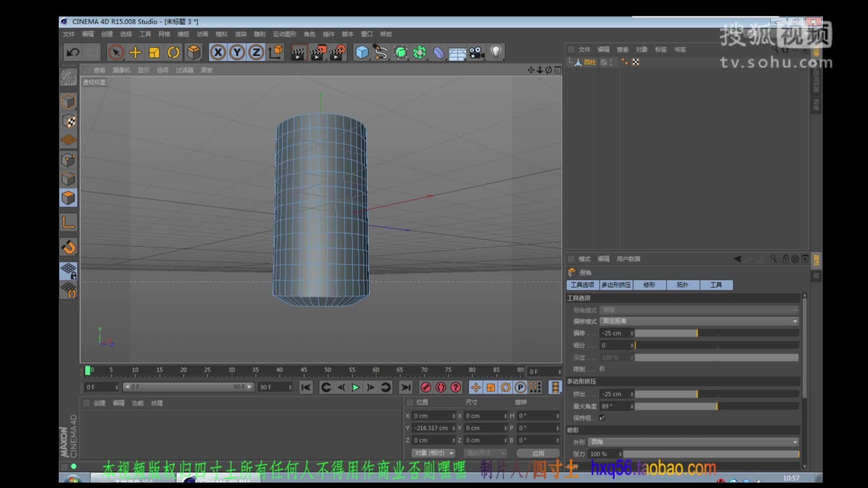This screenshot has width=868, height=488.
Task: Open the Render Settings gear icon
Action: point(338,52)
